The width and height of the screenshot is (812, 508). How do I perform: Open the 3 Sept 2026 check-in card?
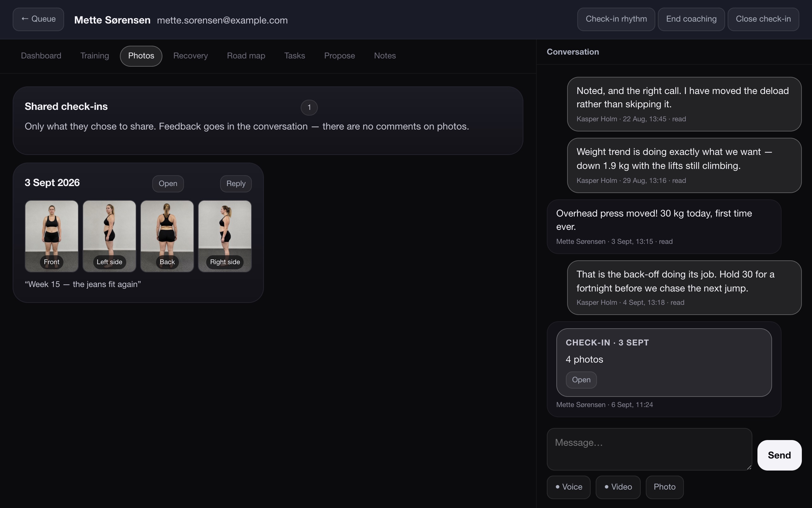coord(168,184)
